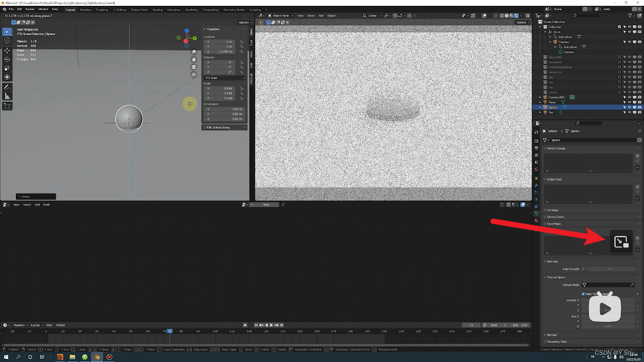
Task: Open Modifier properties wrench tab
Action: [536, 186]
